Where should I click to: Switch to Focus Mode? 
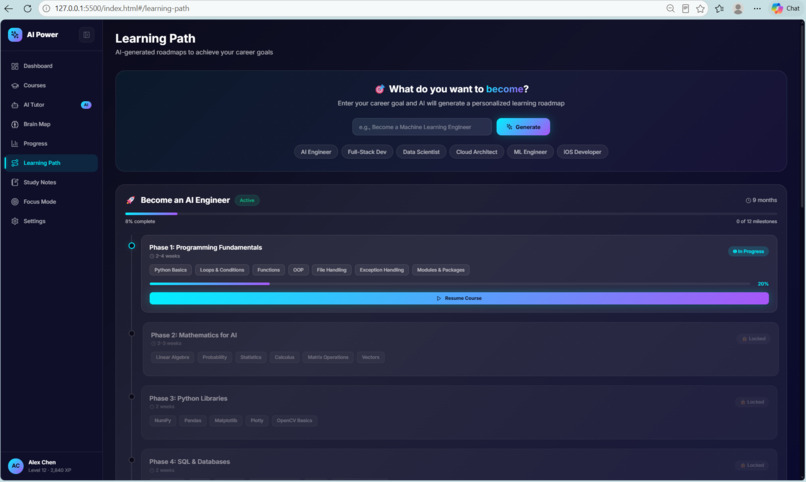tap(51, 202)
